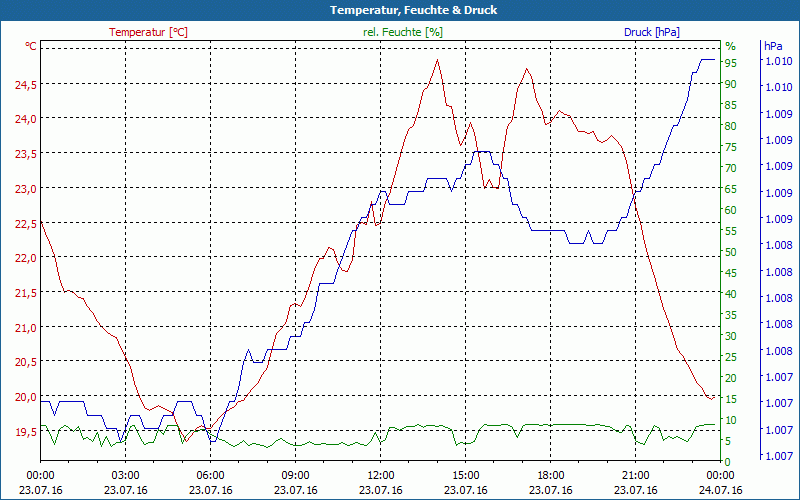Click temperature axis value '20,0'
Viewport: 800px width, 500px height.
(26, 397)
